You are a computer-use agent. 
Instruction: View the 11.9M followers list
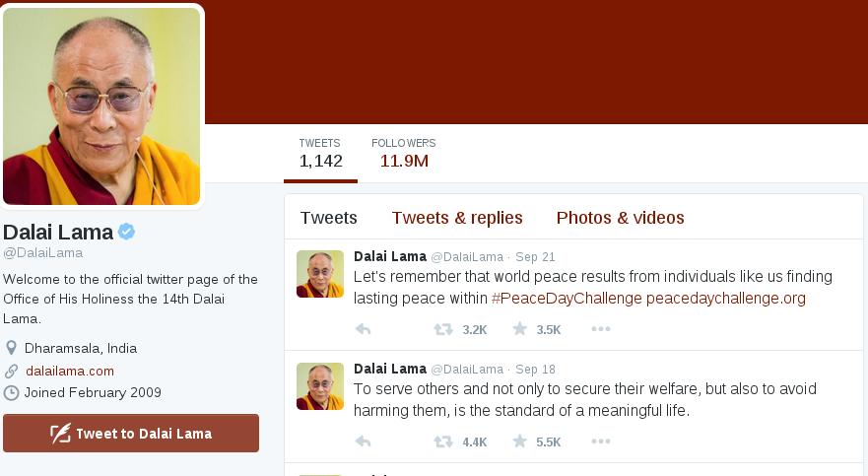[404, 153]
